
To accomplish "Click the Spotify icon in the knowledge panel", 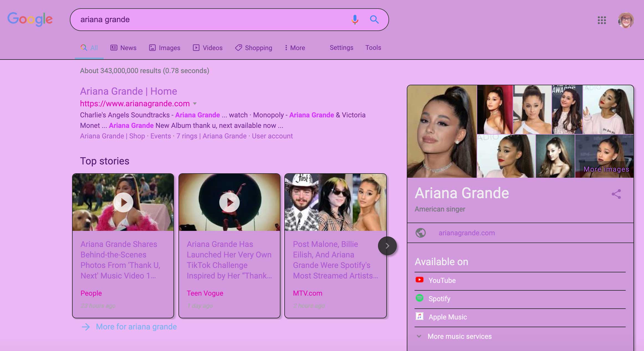I will (x=420, y=298).
